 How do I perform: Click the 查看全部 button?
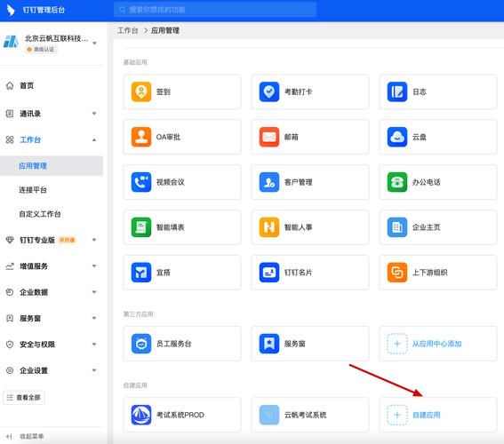[x=24, y=398]
